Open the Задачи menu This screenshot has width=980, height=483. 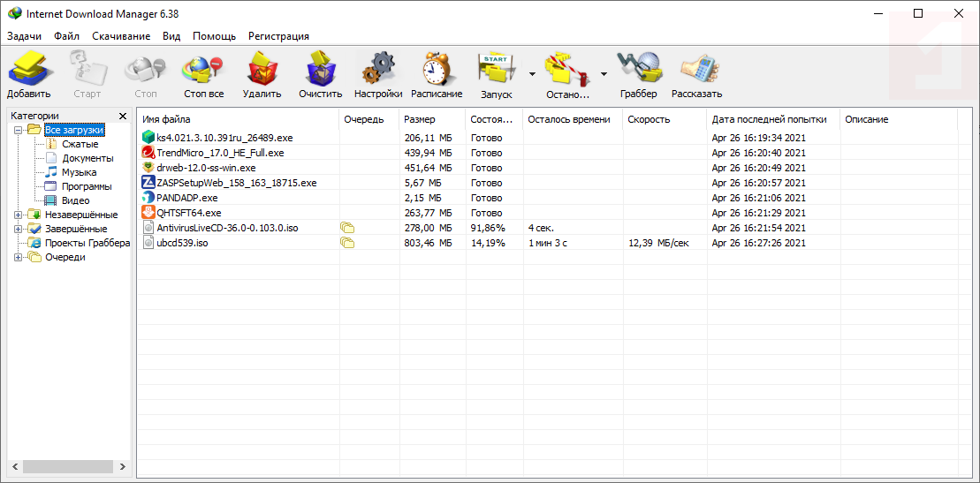click(x=25, y=36)
